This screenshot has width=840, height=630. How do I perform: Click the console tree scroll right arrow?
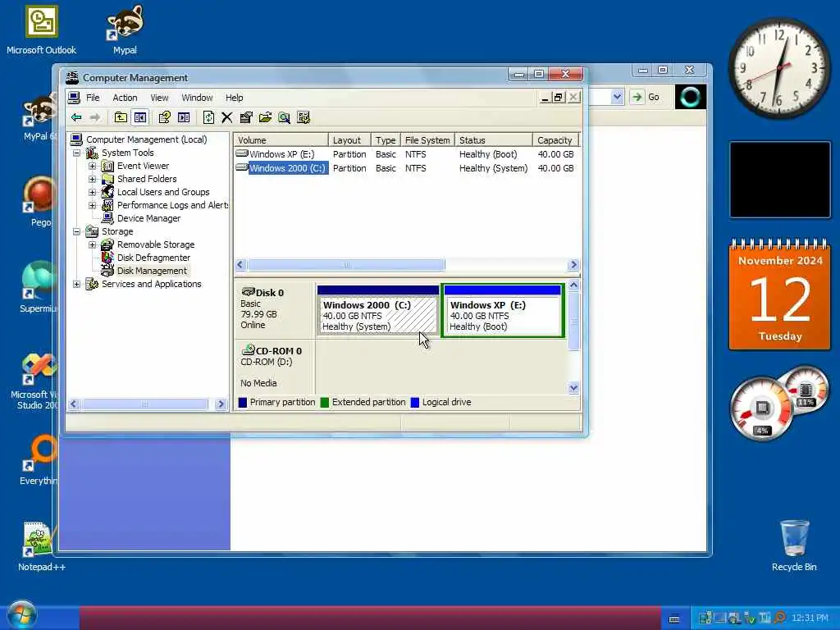click(220, 404)
